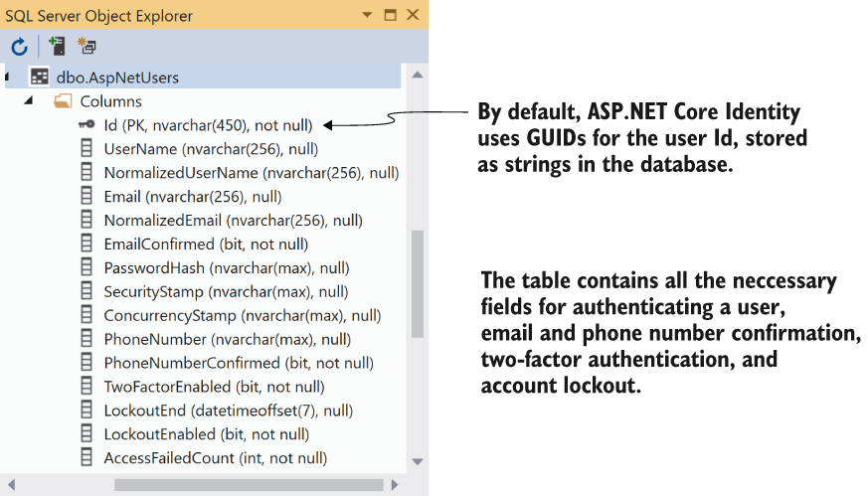Viewport: 868px width, 496px height.
Task: Open the window position dropdown arrow
Action: click(x=367, y=15)
